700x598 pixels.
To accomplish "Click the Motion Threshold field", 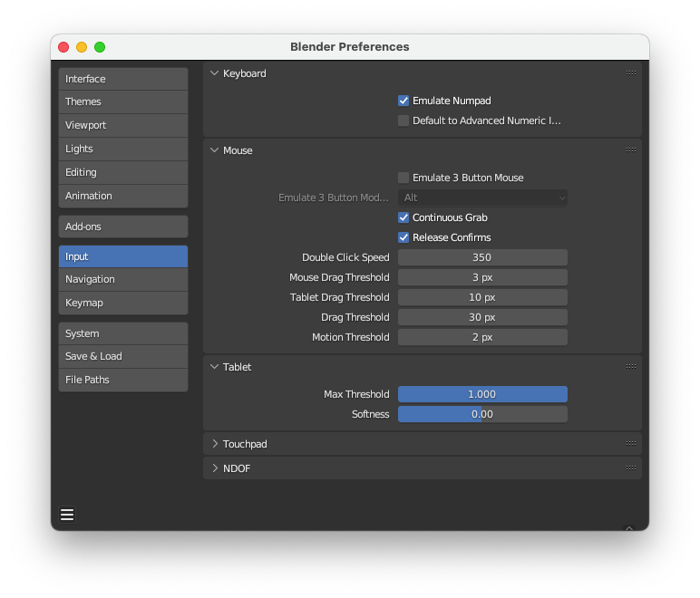I will coord(482,337).
